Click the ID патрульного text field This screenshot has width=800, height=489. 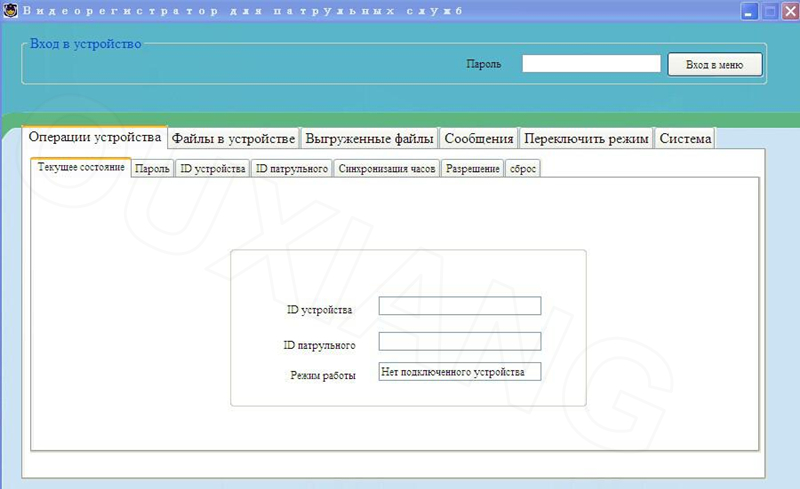(460, 341)
